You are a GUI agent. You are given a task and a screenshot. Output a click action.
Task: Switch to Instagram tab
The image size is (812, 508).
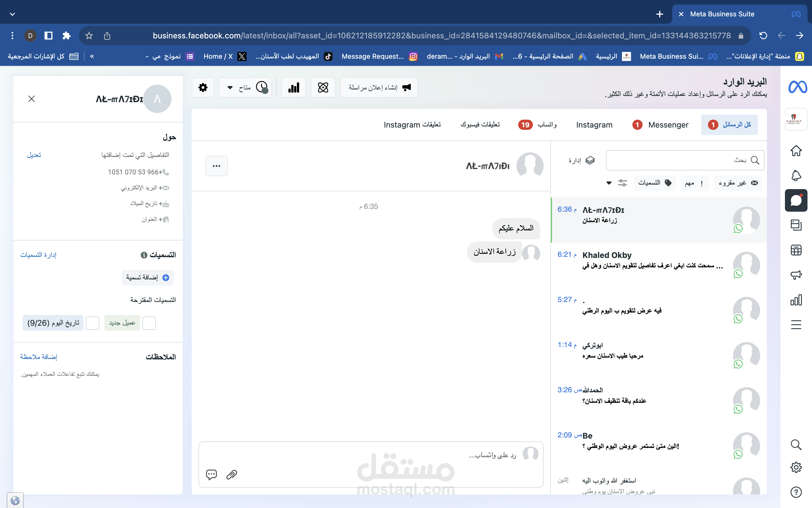(594, 125)
